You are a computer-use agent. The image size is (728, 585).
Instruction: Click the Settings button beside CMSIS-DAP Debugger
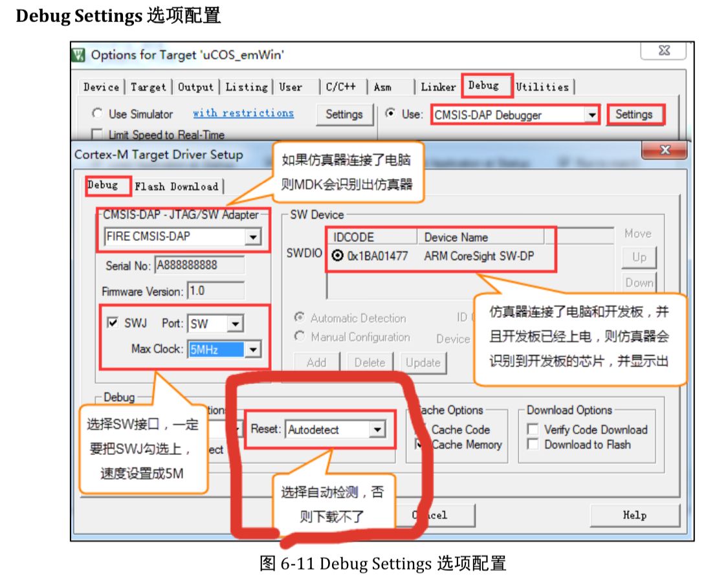[634, 115]
